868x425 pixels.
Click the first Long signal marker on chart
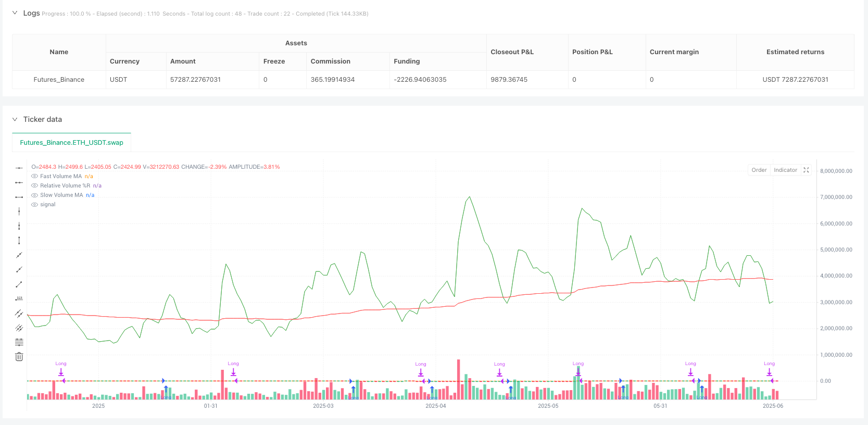click(61, 371)
